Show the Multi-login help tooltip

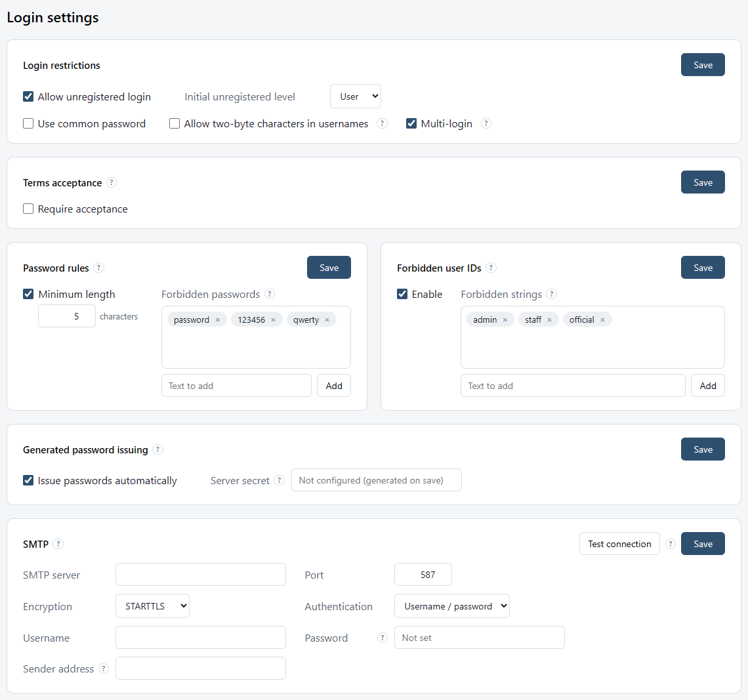coord(486,123)
